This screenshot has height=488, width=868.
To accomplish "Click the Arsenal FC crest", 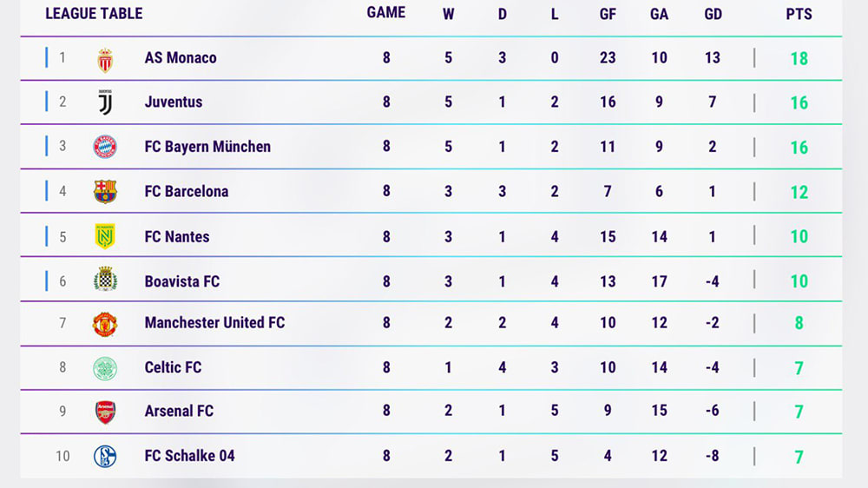I will [x=105, y=412].
